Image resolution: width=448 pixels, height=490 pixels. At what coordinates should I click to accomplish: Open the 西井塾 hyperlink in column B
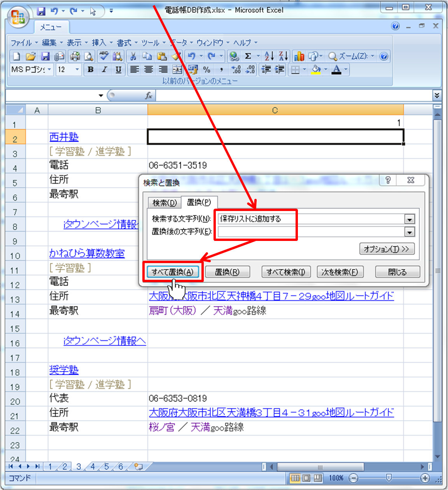click(64, 137)
